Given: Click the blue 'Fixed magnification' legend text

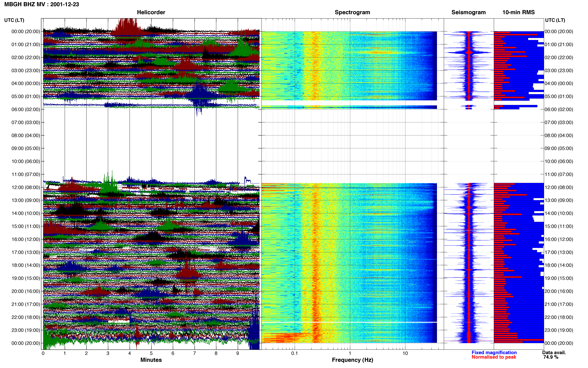Looking at the screenshot, I should pyautogui.click(x=494, y=352).
